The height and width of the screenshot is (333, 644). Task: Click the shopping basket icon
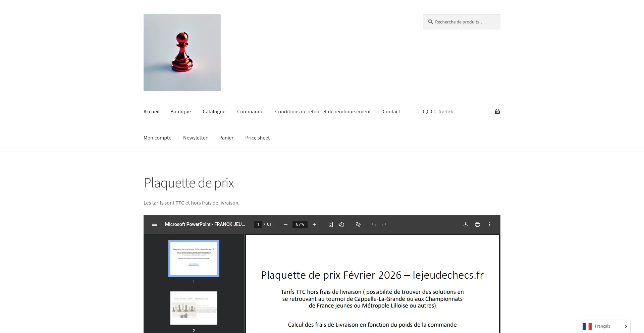[x=497, y=112]
